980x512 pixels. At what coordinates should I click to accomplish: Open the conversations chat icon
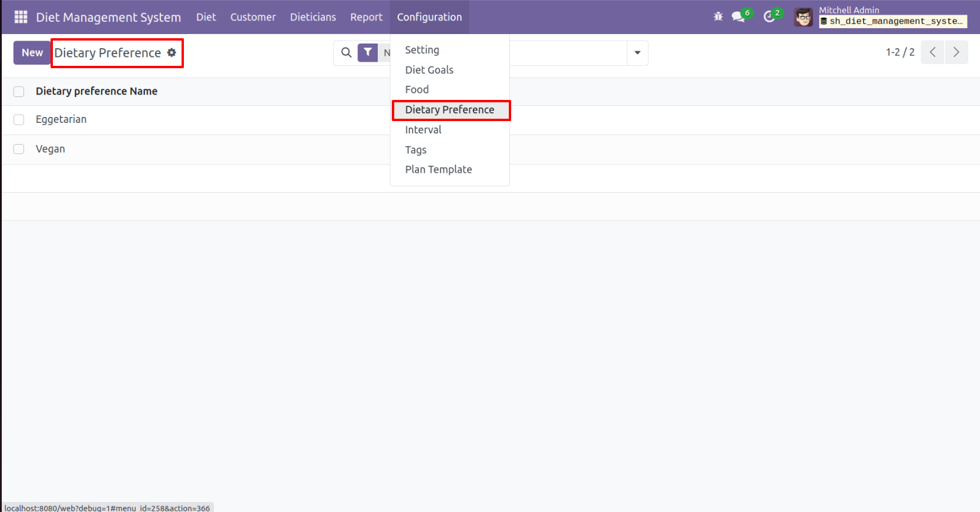pos(739,17)
